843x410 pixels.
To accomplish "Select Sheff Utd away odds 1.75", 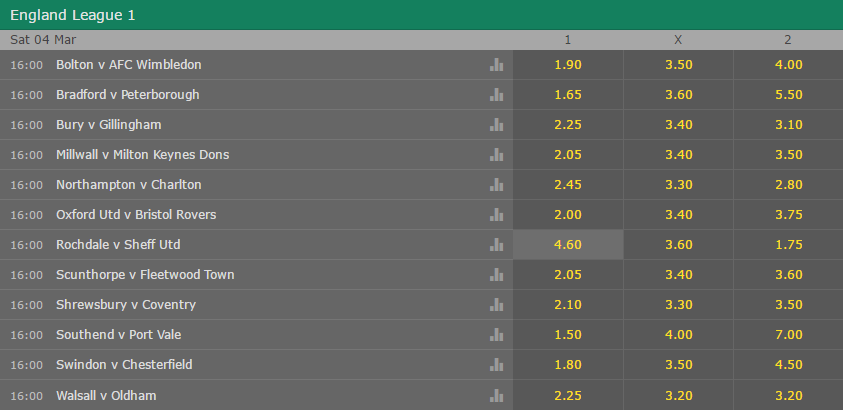I will coord(788,245).
